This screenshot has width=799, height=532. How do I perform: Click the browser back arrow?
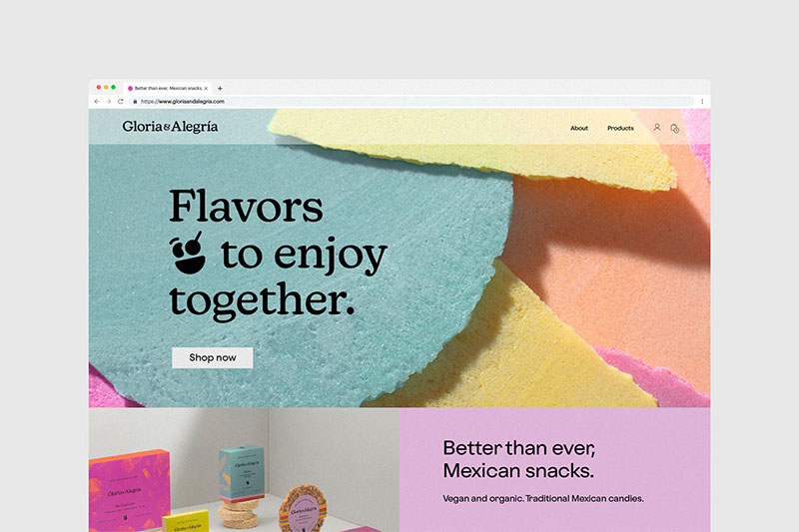tap(97, 101)
